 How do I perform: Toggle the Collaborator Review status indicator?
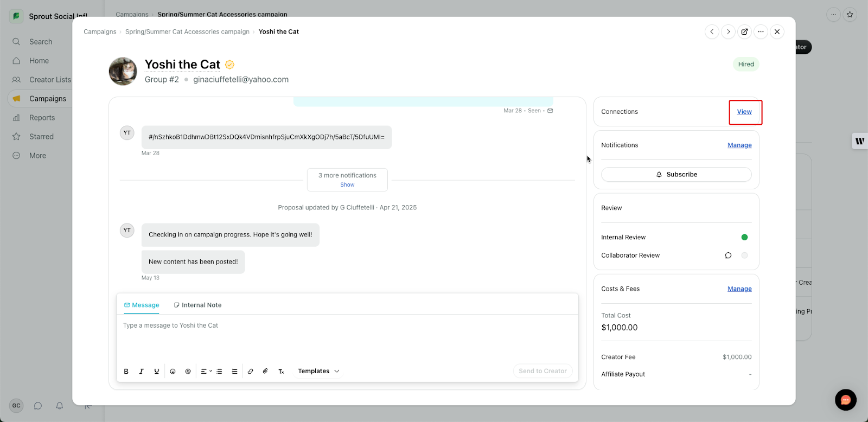pos(744,255)
